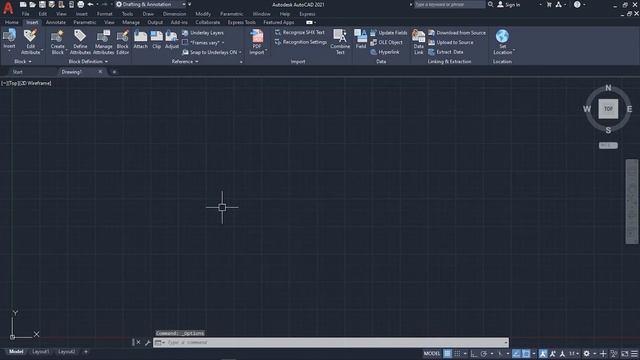Click the Customization hamburger icon in status bar
The height and width of the screenshot is (360, 640).
[634, 353]
